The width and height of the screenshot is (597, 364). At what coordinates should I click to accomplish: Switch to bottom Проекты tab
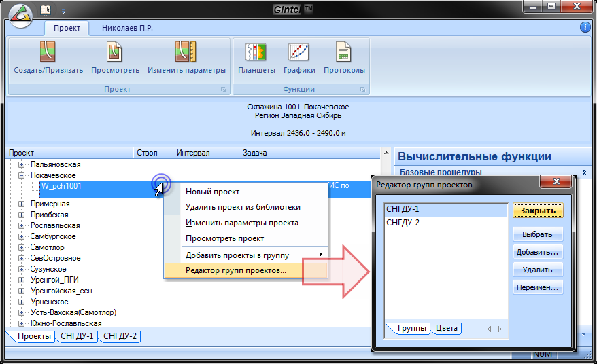(34, 337)
